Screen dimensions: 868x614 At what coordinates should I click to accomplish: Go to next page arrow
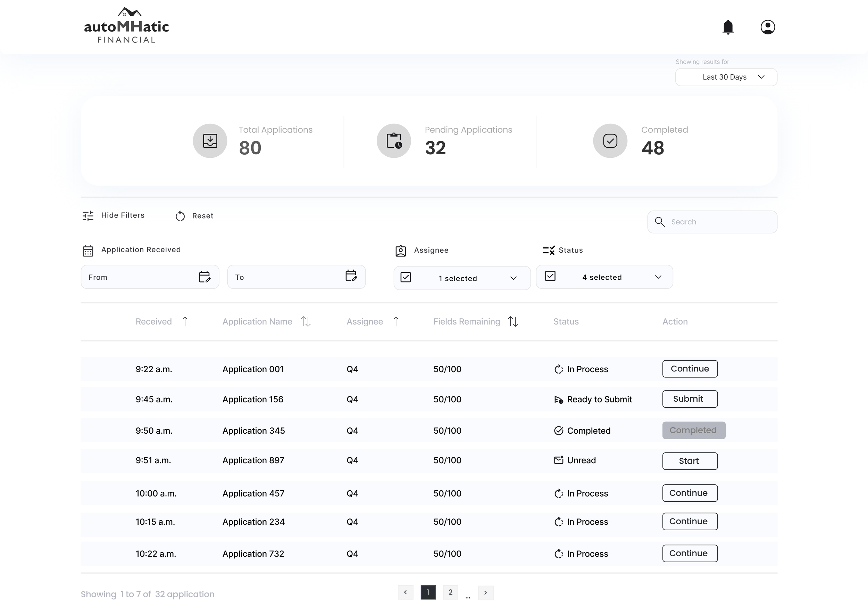pos(485,593)
